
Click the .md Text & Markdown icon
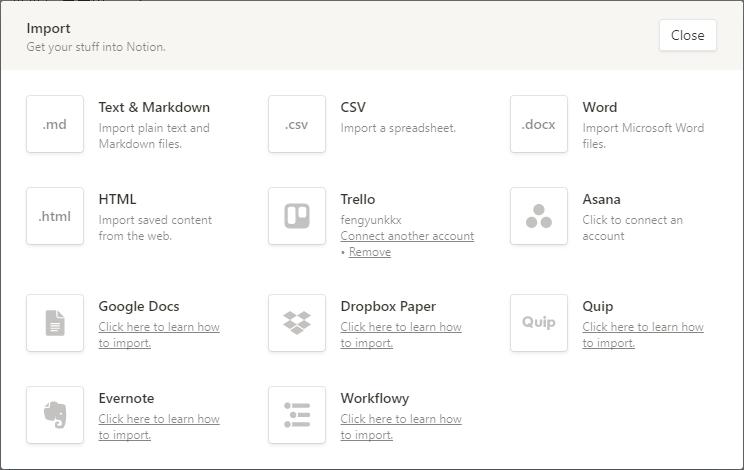pyautogui.click(x=55, y=124)
